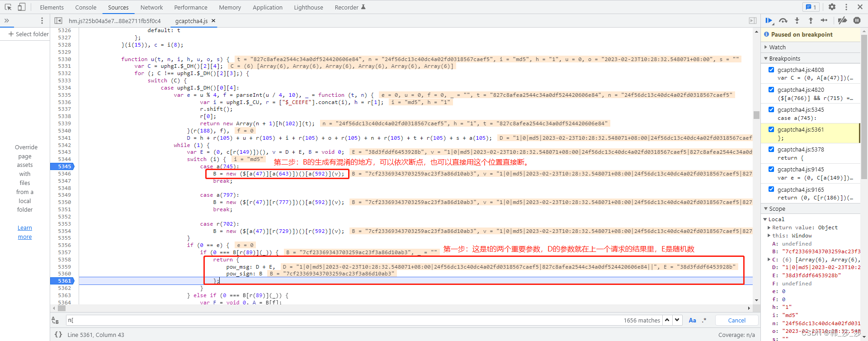Step out of current function

(x=811, y=20)
